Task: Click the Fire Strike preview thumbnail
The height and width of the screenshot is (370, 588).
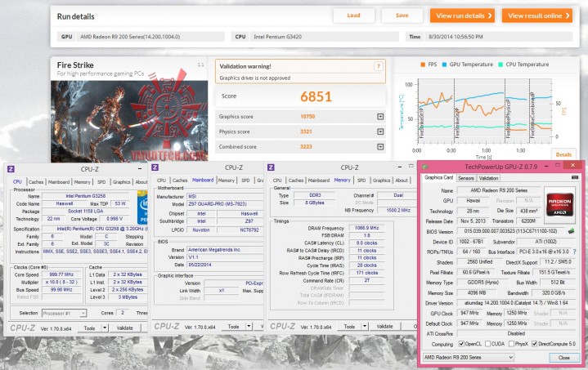Action: [x=129, y=121]
